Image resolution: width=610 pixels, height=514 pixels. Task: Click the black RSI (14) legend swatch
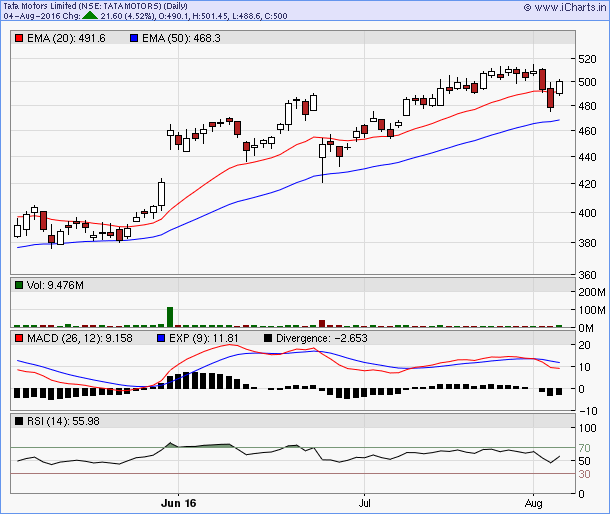[19, 421]
